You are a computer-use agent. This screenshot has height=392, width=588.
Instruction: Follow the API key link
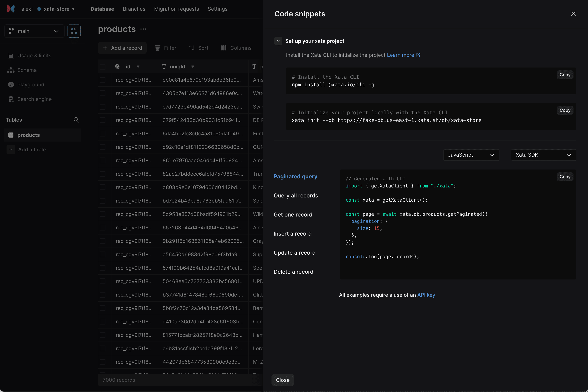426,295
